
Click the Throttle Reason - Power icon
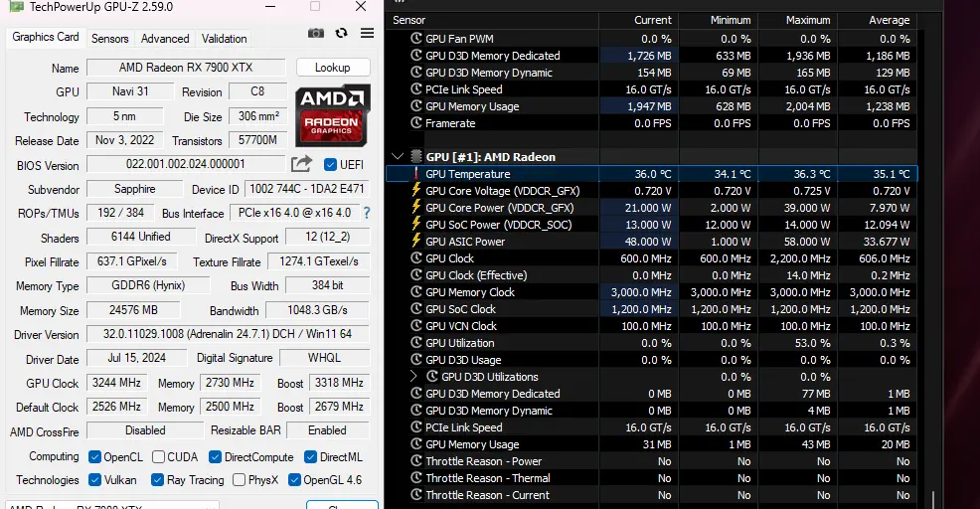point(416,461)
